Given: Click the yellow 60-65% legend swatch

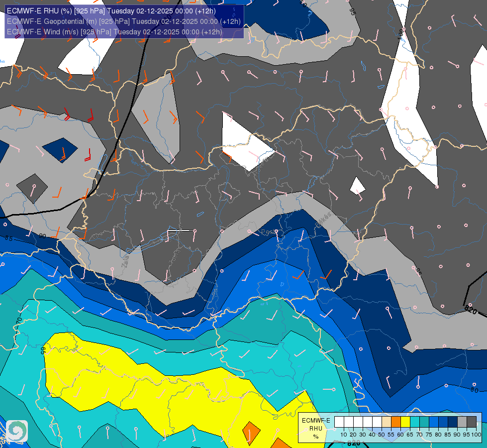Looking at the screenshot, I should pos(405,422).
